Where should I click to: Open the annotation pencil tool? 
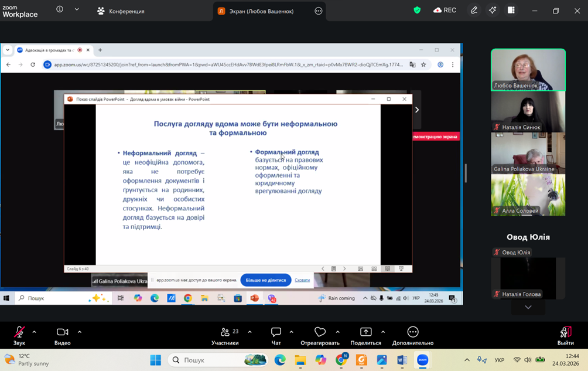pos(474,11)
